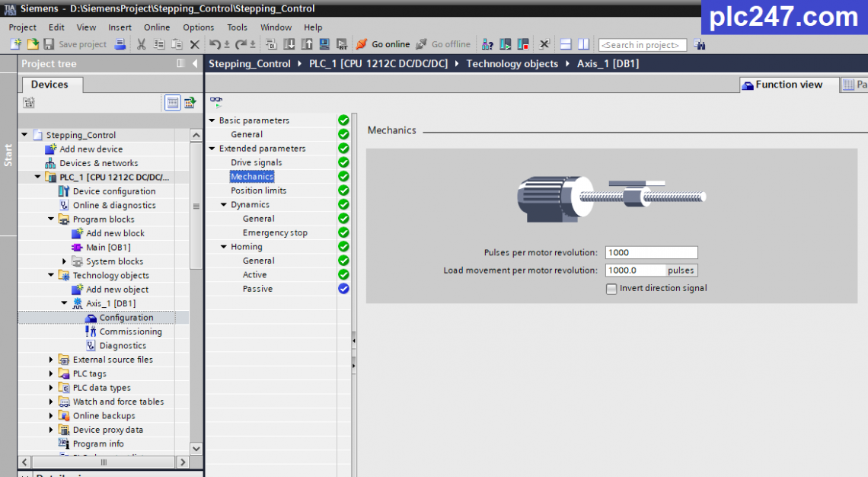The height and width of the screenshot is (477, 868).
Task: Click the binoculars search icon
Action: tap(700, 45)
